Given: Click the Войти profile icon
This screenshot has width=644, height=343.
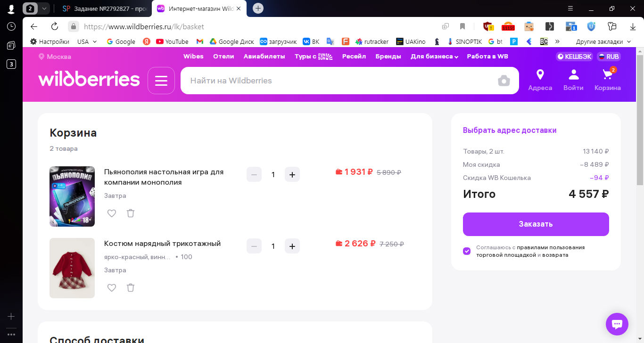Looking at the screenshot, I should 573,80.
